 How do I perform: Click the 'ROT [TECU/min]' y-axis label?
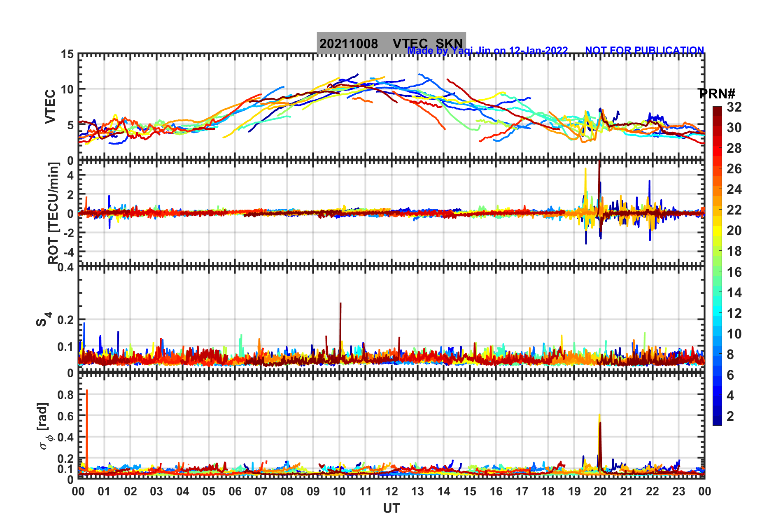coord(53,213)
